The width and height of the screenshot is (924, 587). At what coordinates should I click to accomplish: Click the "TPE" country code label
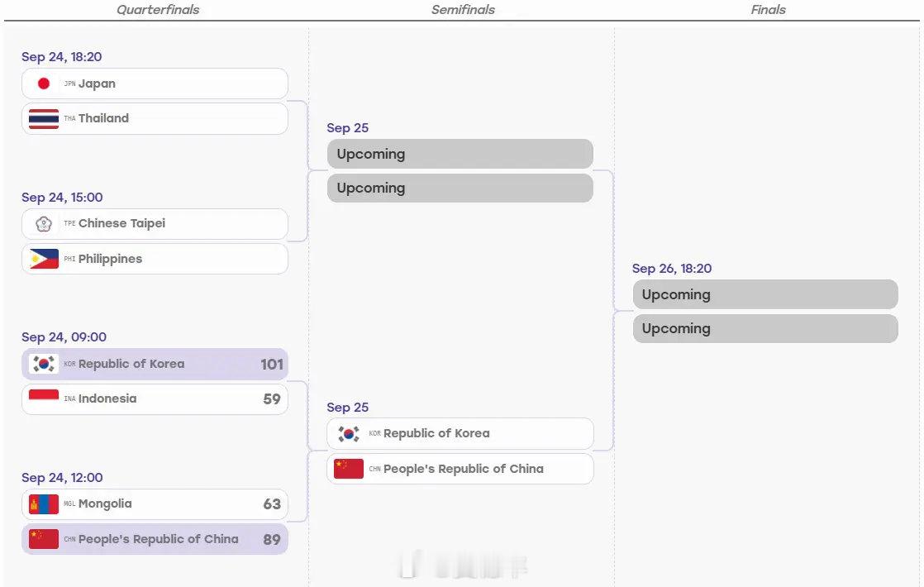(70, 223)
